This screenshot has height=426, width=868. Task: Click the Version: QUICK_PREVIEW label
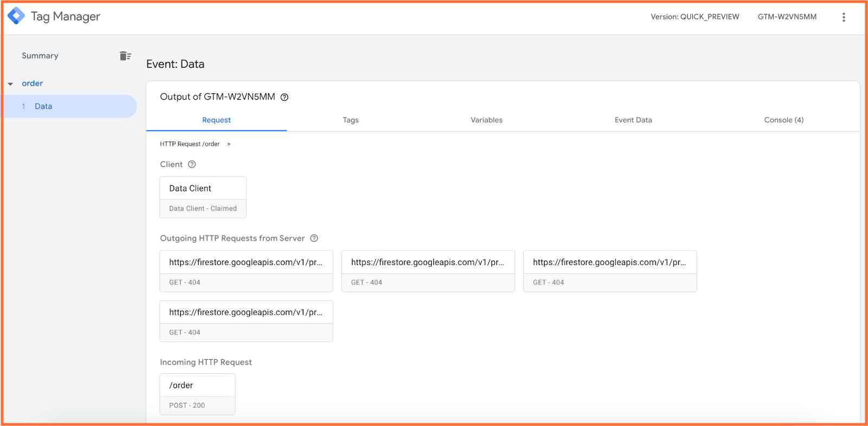pyautogui.click(x=695, y=17)
